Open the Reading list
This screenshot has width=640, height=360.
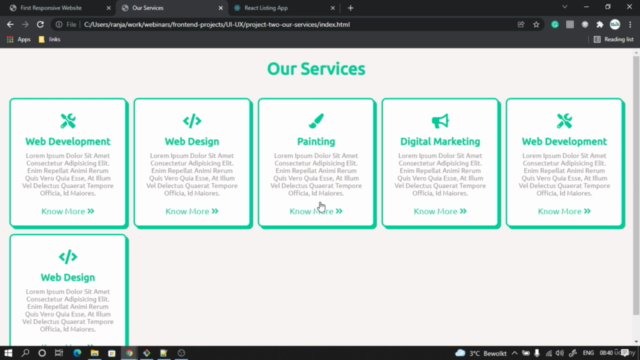coord(613,40)
